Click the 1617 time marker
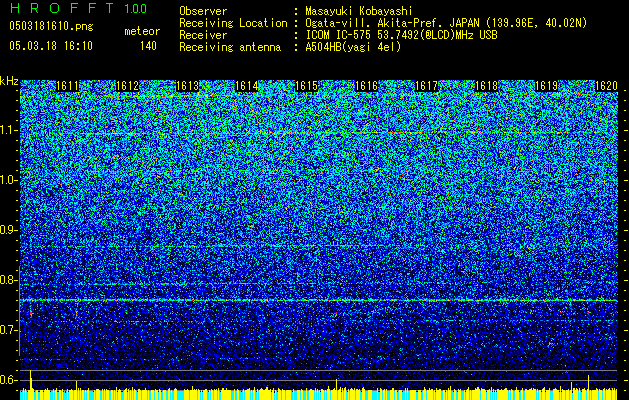The height and width of the screenshot is (400, 629). tap(426, 86)
